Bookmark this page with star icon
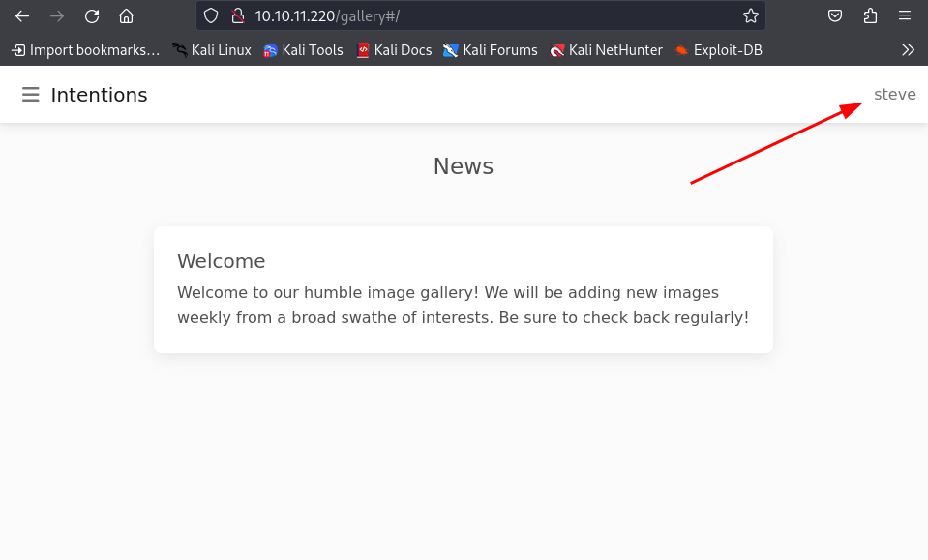928x560 pixels. coord(750,15)
